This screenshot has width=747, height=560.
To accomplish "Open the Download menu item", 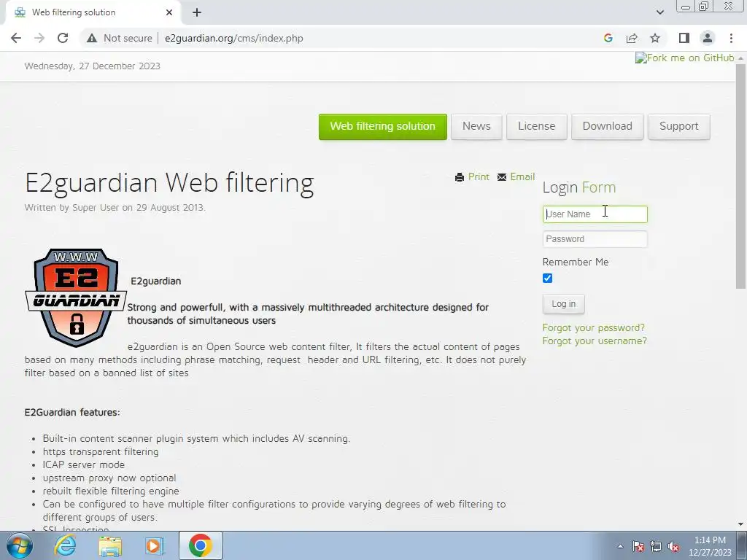I will coord(608,127).
